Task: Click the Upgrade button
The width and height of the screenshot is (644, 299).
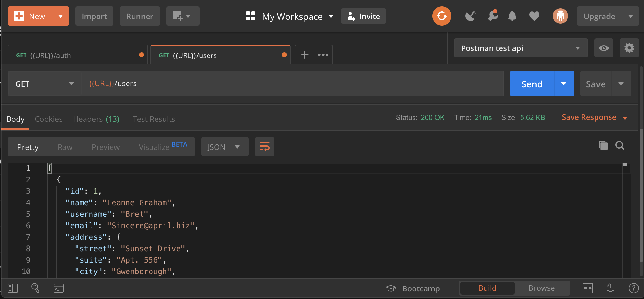Action: click(599, 16)
